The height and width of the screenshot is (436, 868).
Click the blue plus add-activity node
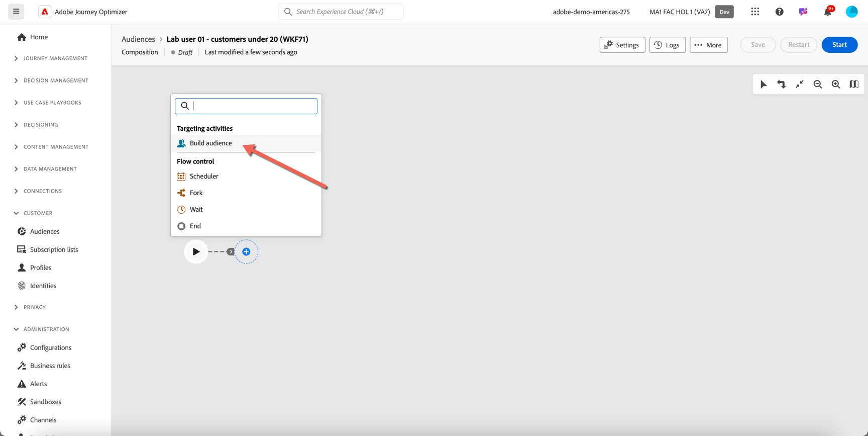(x=246, y=251)
